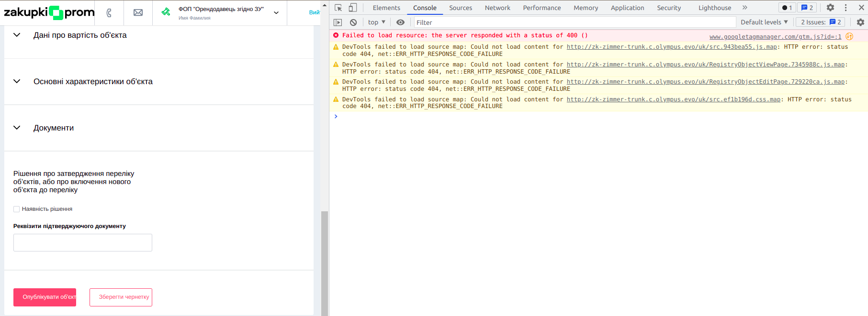This screenshot has height=316, width=868.
Task: Create live expression with the eye icon
Action: click(401, 22)
